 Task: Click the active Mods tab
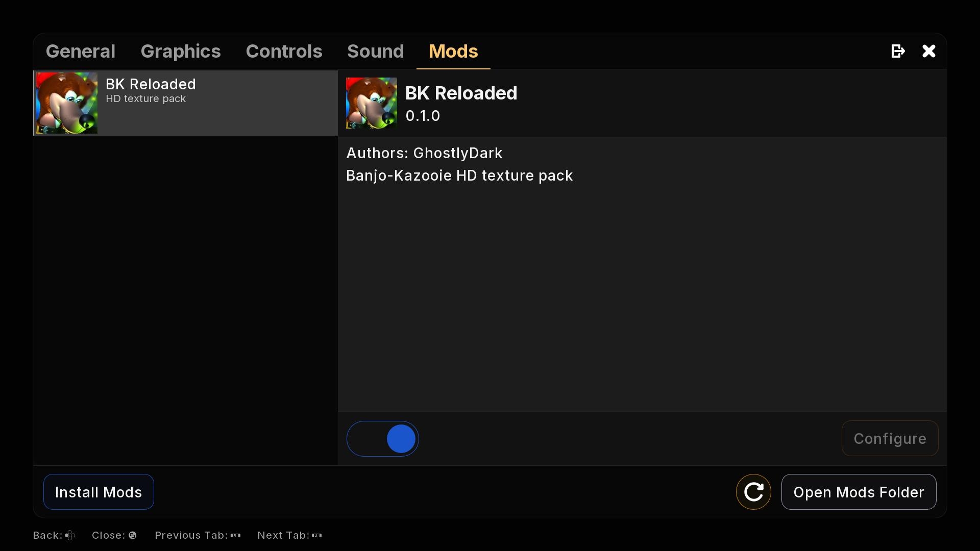(x=453, y=52)
